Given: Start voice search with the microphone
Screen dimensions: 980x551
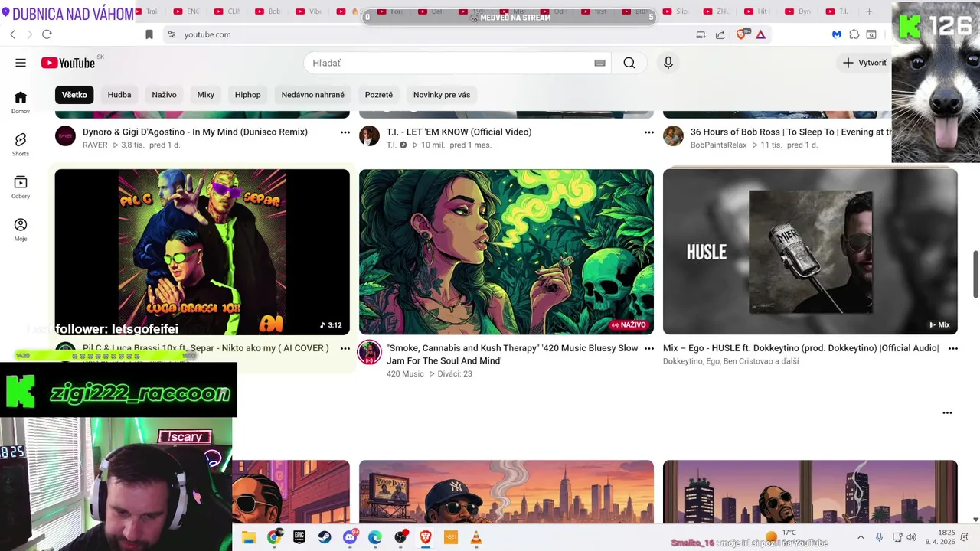Looking at the screenshot, I should [x=668, y=63].
